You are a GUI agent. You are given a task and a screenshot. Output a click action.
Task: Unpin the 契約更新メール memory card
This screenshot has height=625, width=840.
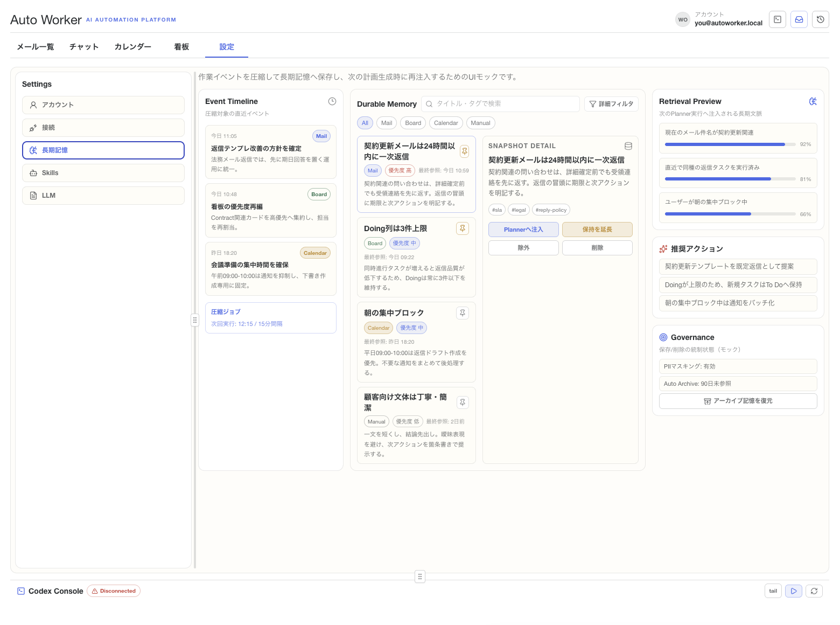coord(464,151)
